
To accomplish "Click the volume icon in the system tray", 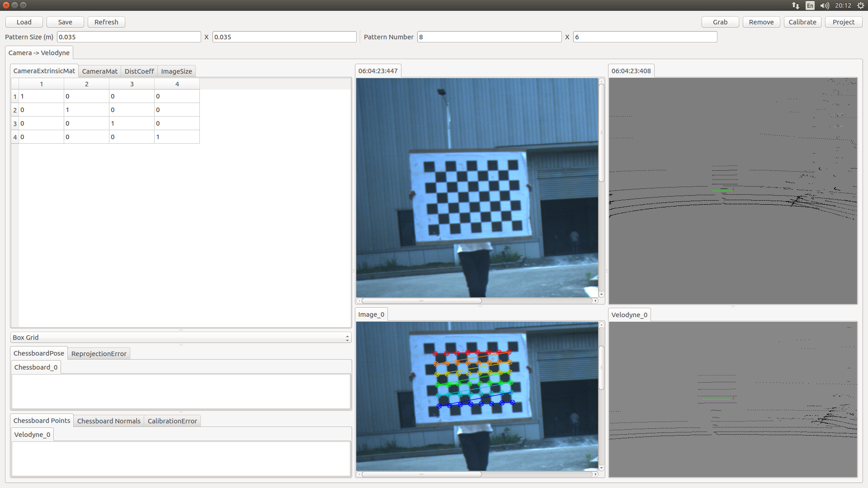I will 825,5.
